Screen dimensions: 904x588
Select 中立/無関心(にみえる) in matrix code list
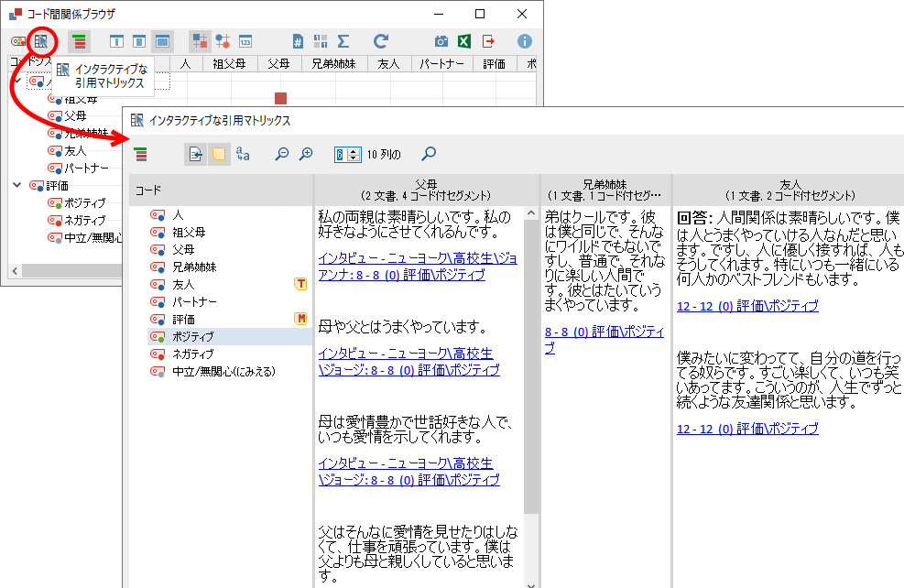(x=223, y=371)
